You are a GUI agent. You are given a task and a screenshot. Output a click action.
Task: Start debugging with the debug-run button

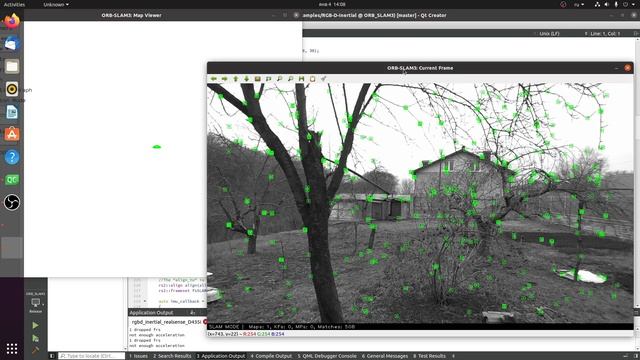(36, 338)
